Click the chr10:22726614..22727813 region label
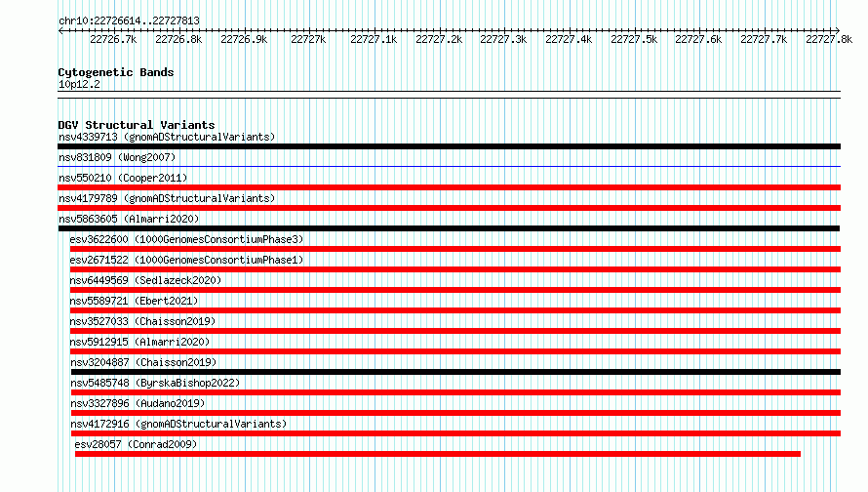 pos(129,21)
